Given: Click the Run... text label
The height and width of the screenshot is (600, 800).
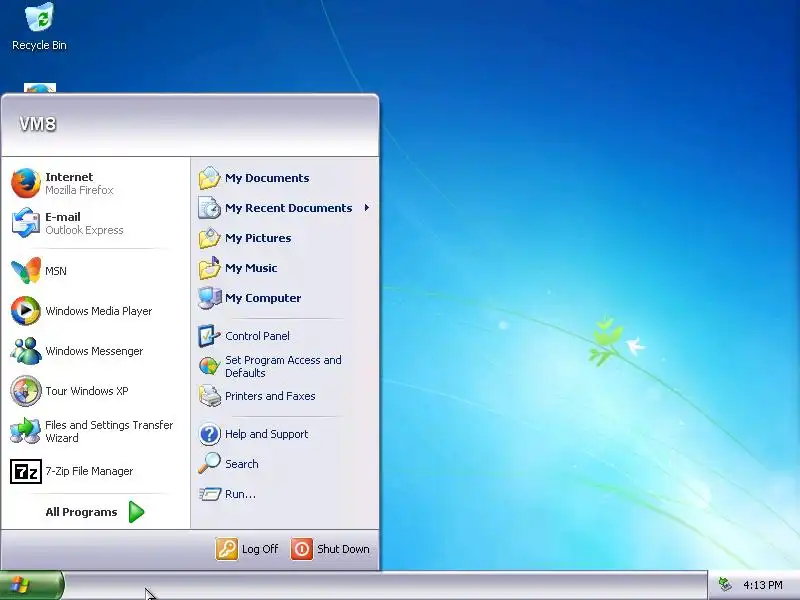Looking at the screenshot, I should pos(240,494).
